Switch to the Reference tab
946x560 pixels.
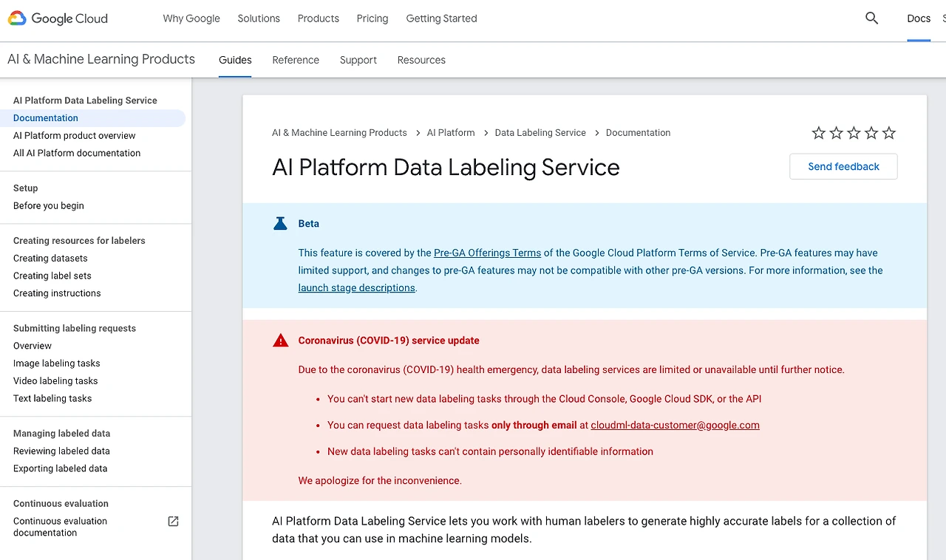(x=296, y=60)
